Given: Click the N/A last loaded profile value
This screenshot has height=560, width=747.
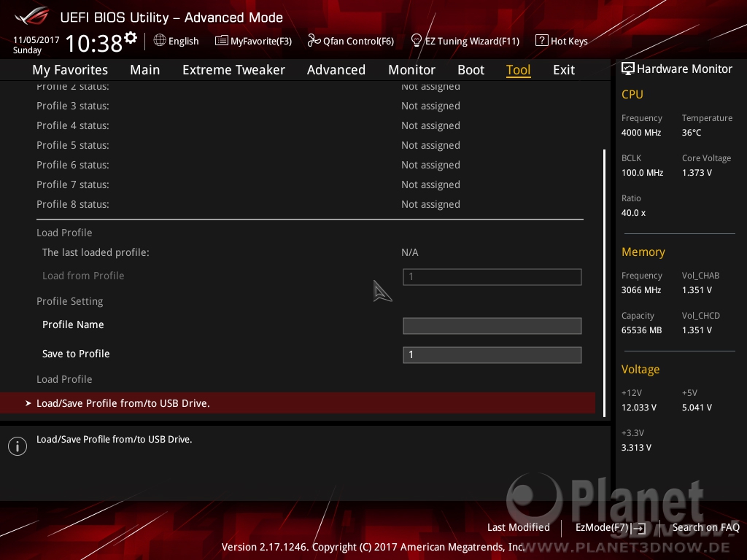Looking at the screenshot, I should point(410,252).
